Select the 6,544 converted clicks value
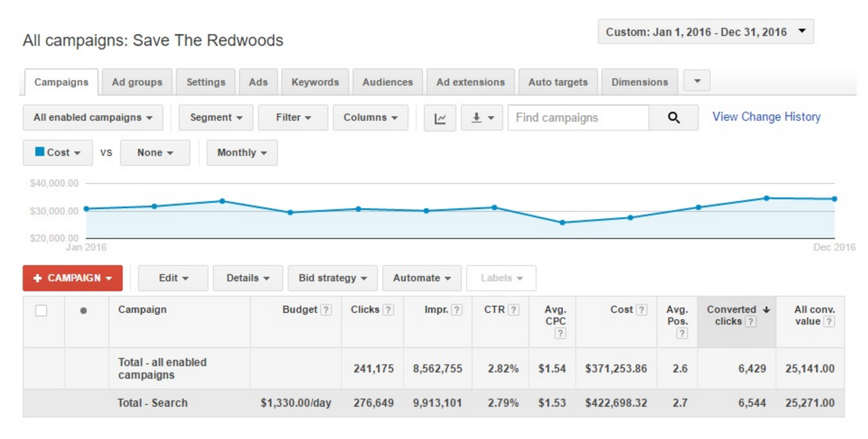 pos(752,403)
